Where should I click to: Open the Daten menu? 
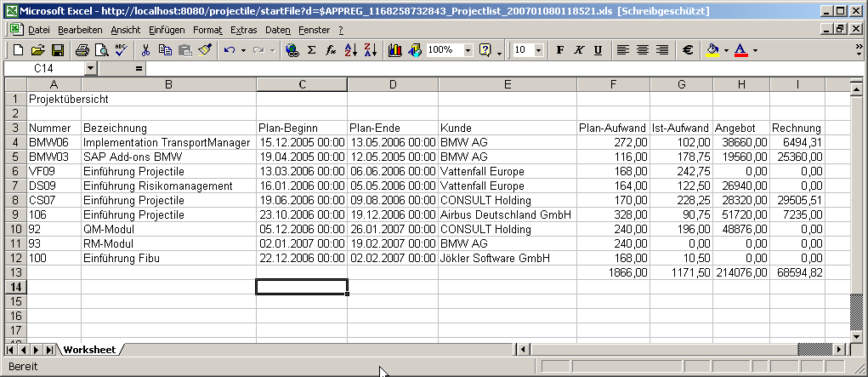[277, 30]
